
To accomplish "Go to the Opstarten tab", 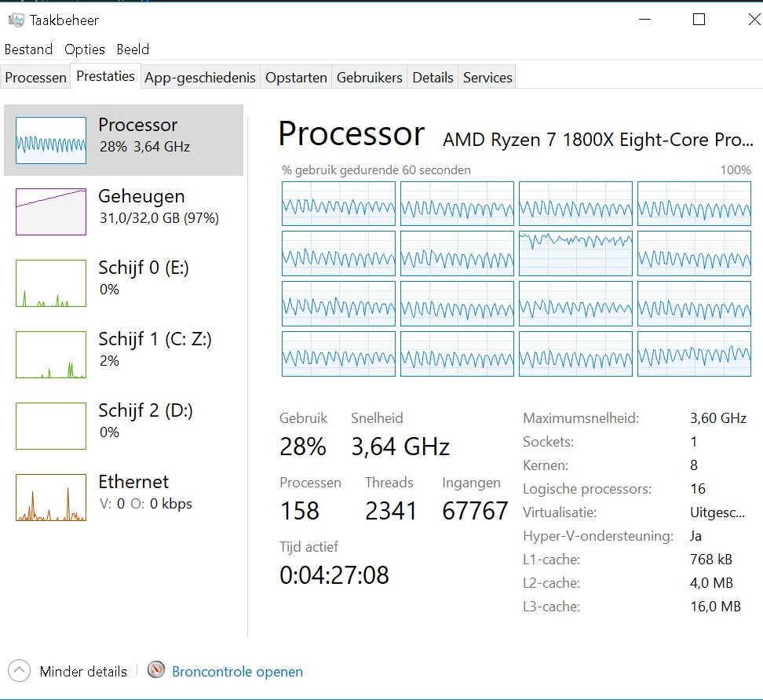I will coord(297,78).
